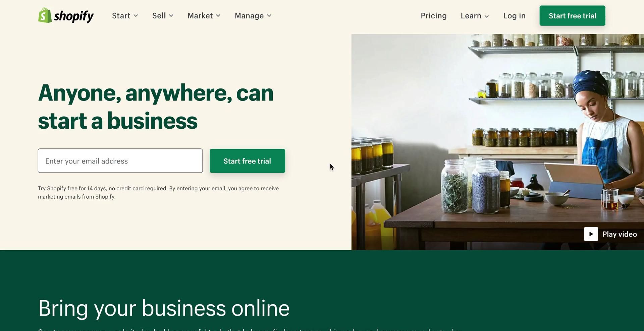Open the Learn navigation menu

[x=475, y=16]
